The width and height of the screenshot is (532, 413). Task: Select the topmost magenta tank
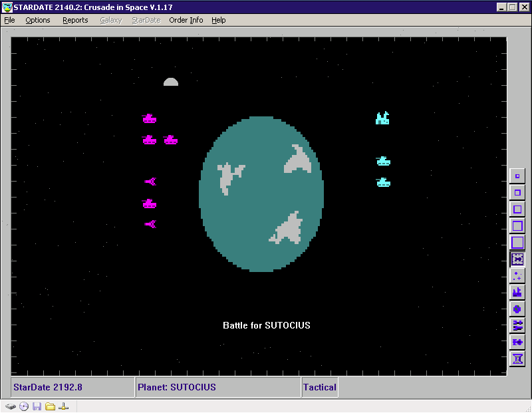click(149, 118)
